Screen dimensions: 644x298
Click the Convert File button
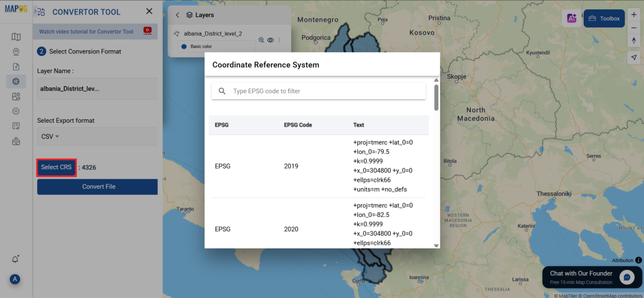(x=97, y=187)
